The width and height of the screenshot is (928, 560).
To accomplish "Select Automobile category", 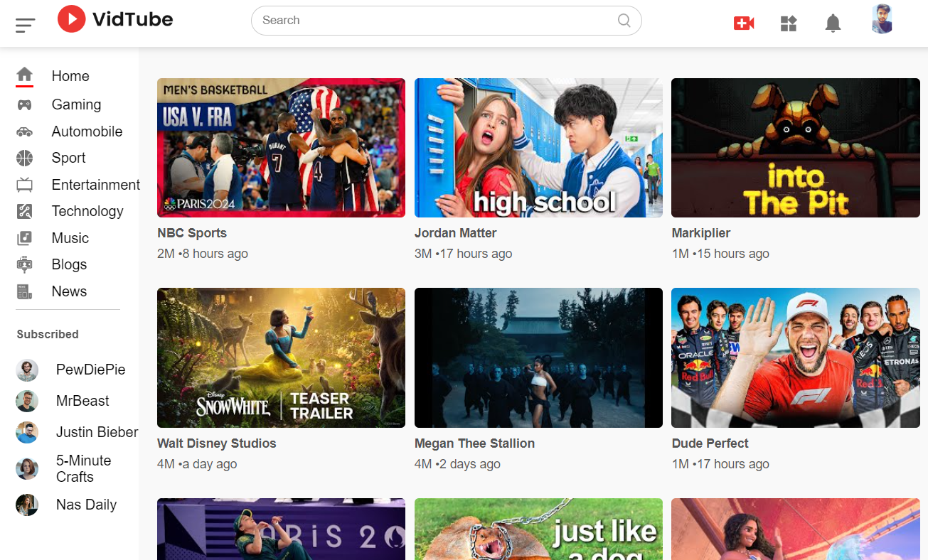I will pyautogui.click(x=87, y=131).
